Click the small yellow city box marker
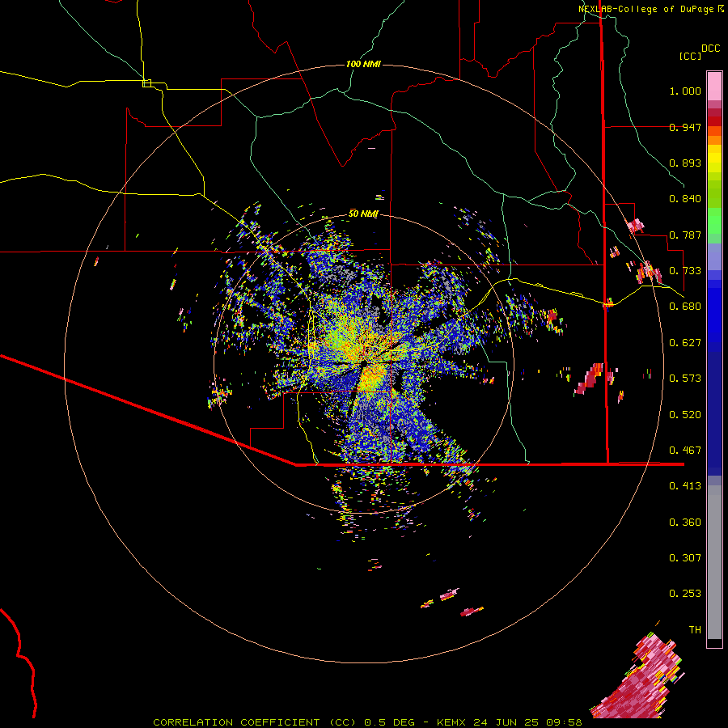The image size is (728, 728). tap(146, 83)
